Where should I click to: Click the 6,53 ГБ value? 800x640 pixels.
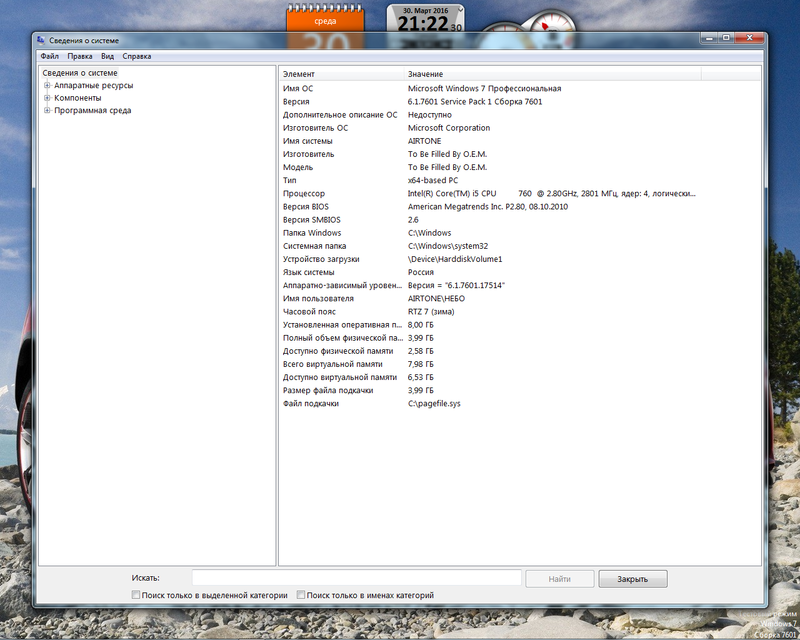coord(421,377)
